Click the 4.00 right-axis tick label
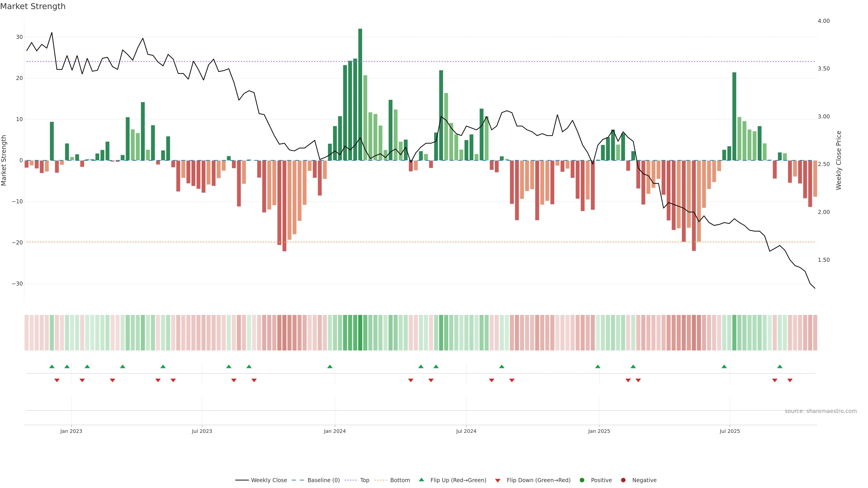Screen dimensions: 868x488 [823, 21]
